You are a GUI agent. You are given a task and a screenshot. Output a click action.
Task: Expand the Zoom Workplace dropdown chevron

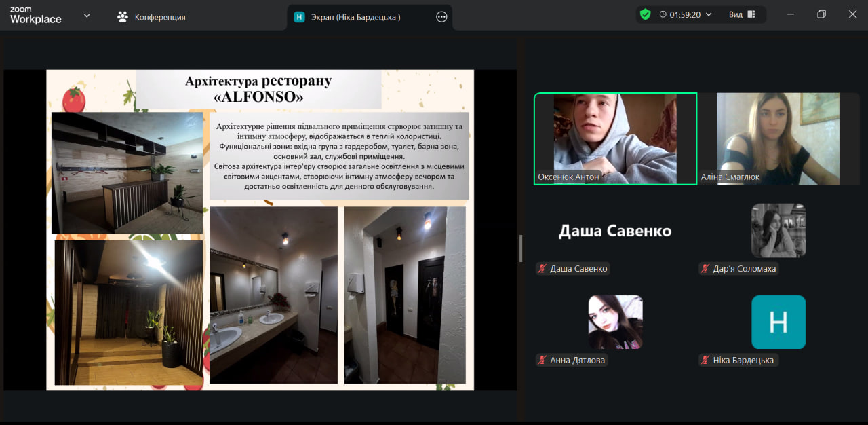(x=87, y=16)
